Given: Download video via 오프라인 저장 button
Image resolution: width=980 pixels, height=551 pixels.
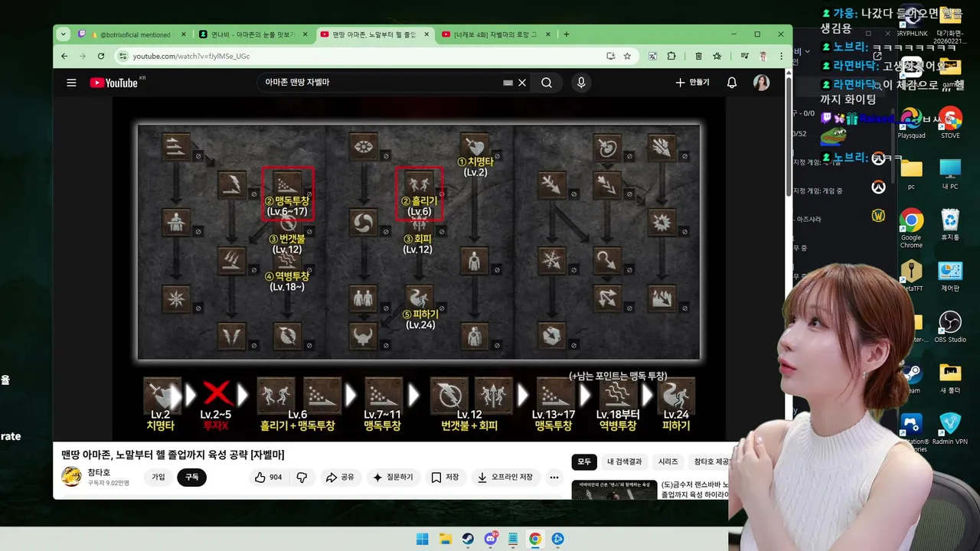Looking at the screenshot, I should tap(505, 477).
